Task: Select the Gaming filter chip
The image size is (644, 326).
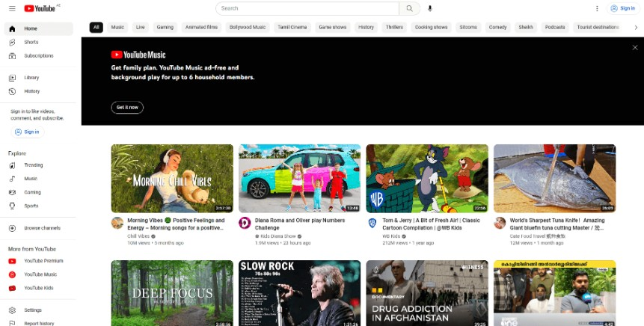Action: 165,28
